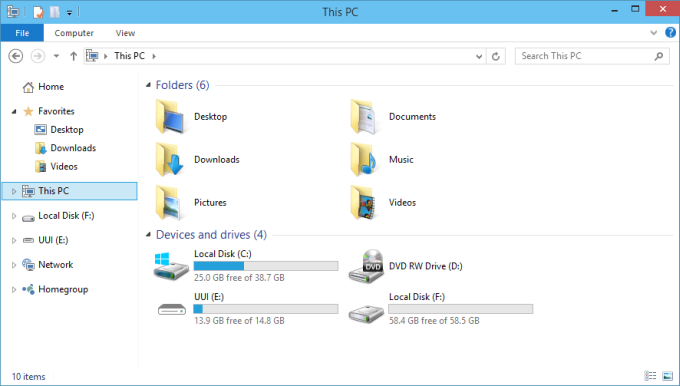This screenshot has width=680, height=386.
Task: Expand the Network node arrow
Action: [x=14, y=265]
